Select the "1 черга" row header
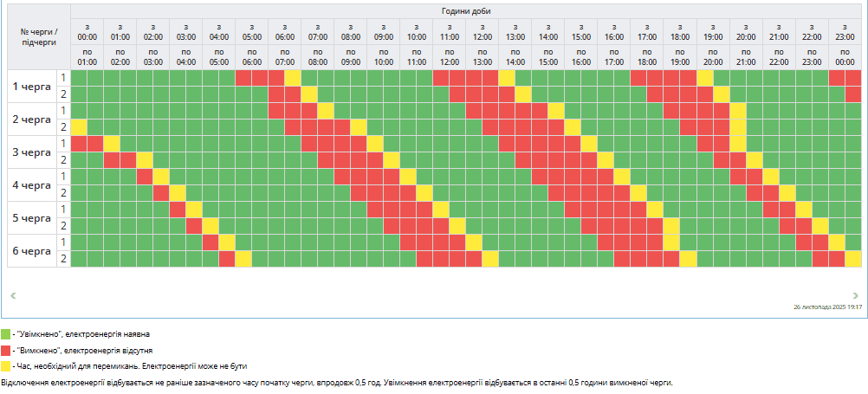The image size is (868, 394). [x=30, y=87]
